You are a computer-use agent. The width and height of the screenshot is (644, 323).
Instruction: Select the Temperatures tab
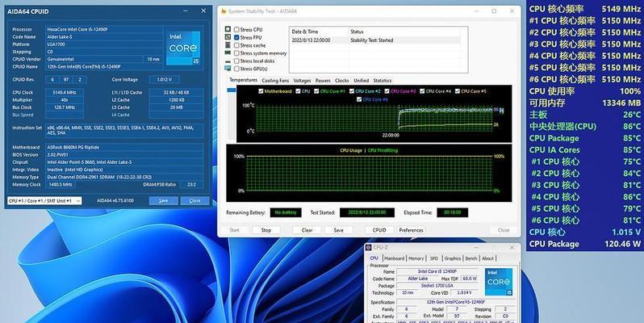(x=243, y=80)
